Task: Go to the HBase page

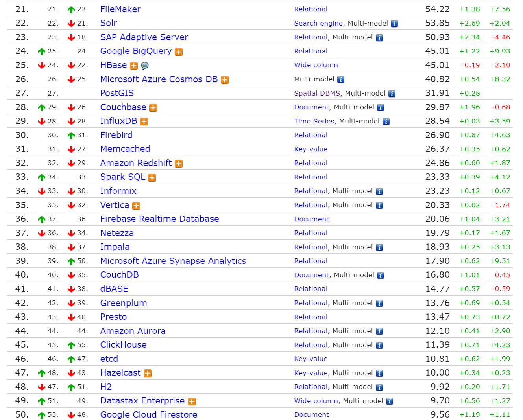Action: [113, 65]
